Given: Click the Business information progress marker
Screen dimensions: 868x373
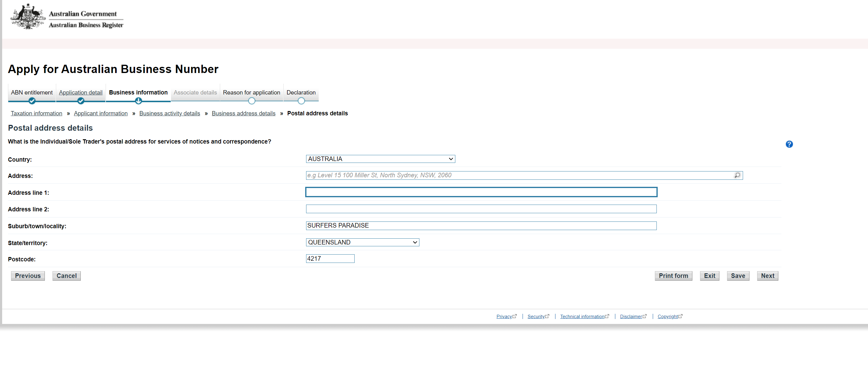Looking at the screenshot, I should point(138,101).
